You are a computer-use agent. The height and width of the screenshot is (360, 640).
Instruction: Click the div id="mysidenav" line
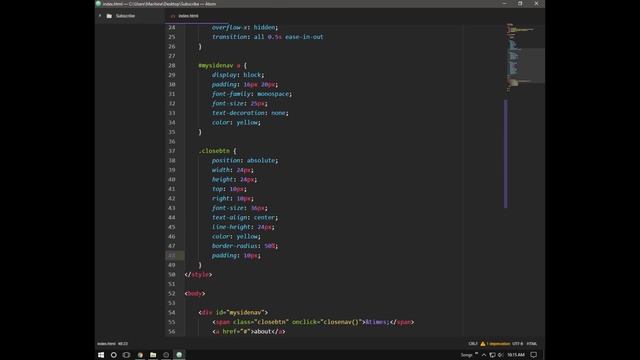[233, 313]
